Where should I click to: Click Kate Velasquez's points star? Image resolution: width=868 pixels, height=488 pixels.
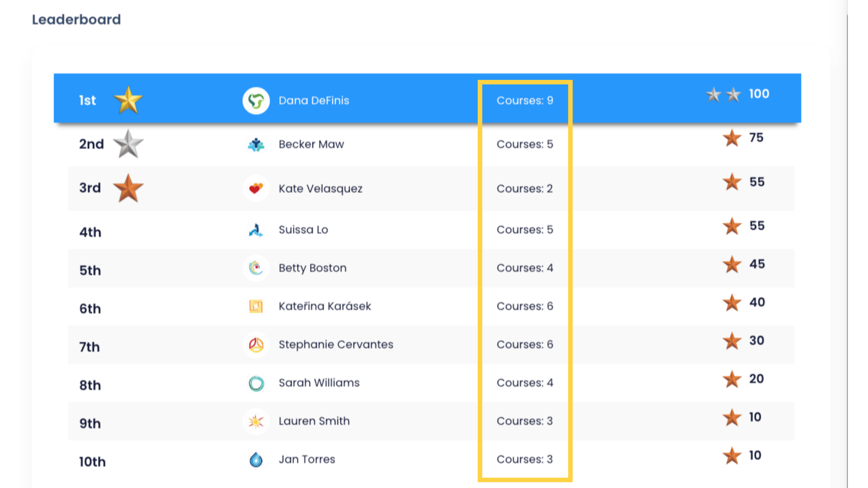click(732, 182)
